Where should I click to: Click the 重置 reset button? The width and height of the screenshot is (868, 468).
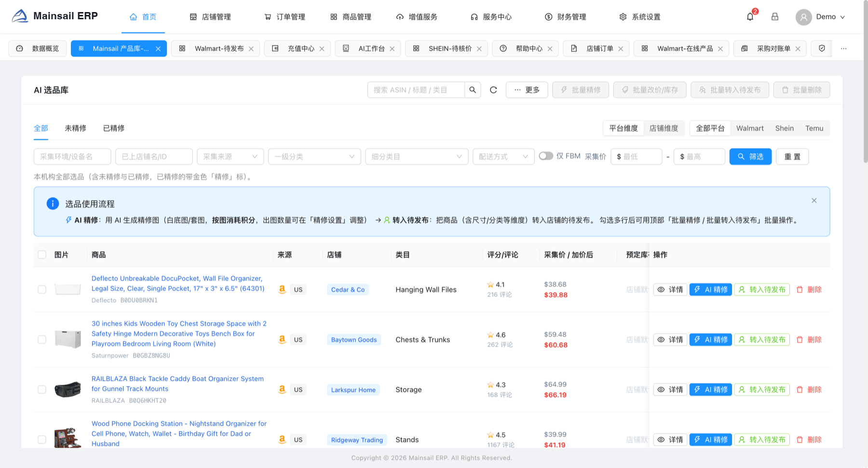click(x=792, y=157)
